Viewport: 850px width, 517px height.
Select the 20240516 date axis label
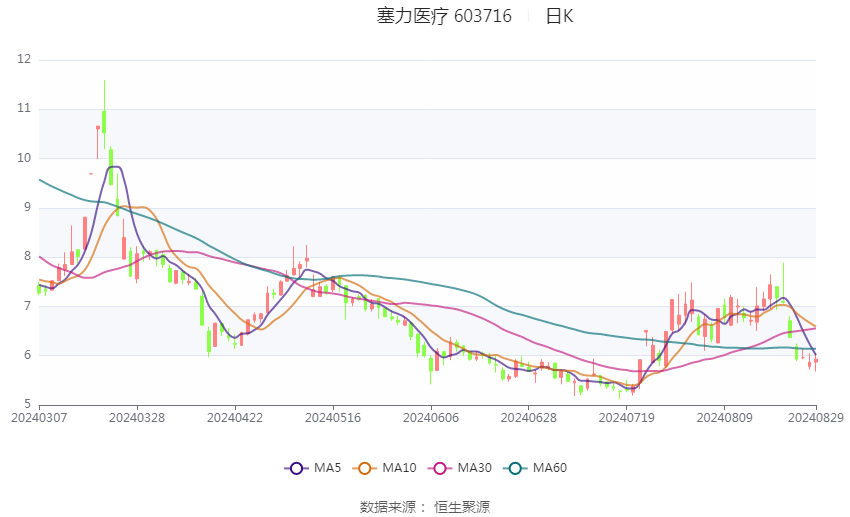pyautogui.click(x=333, y=418)
